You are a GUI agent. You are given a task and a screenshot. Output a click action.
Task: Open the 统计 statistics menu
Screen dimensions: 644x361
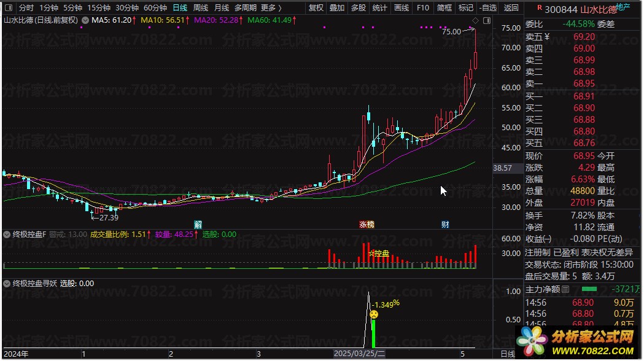[x=380, y=8]
